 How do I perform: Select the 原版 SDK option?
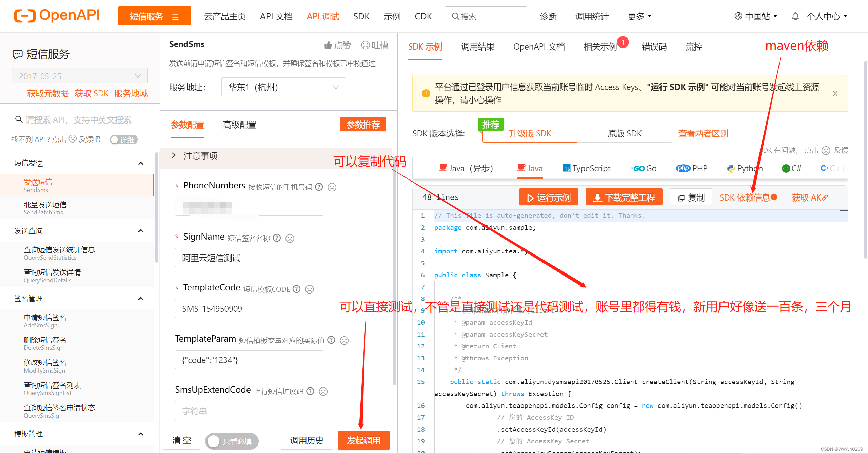[625, 133]
